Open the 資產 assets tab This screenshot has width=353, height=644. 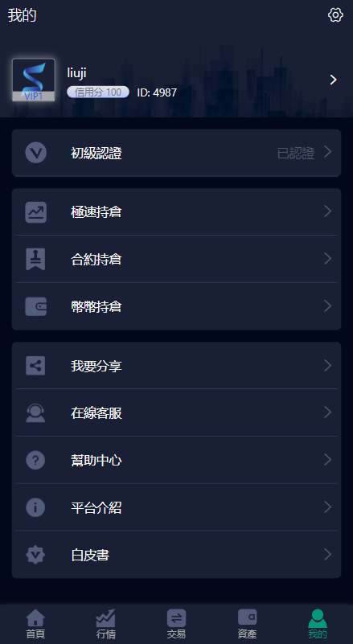click(x=247, y=624)
